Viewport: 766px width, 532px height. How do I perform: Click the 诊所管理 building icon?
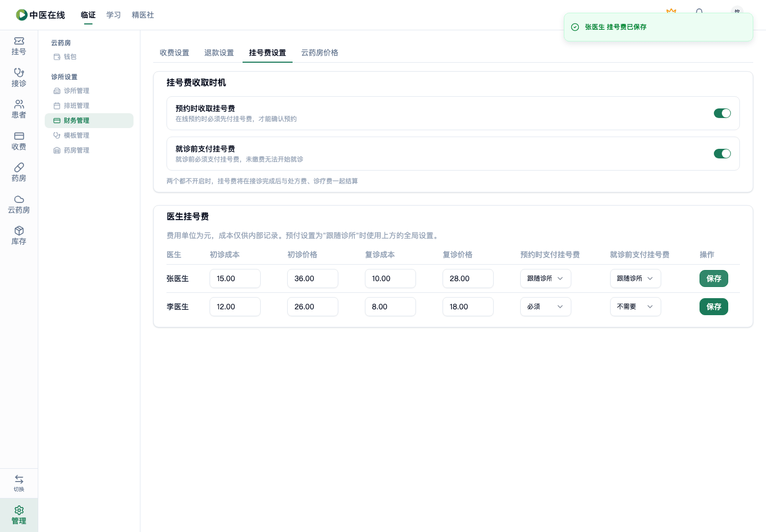tap(57, 91)
